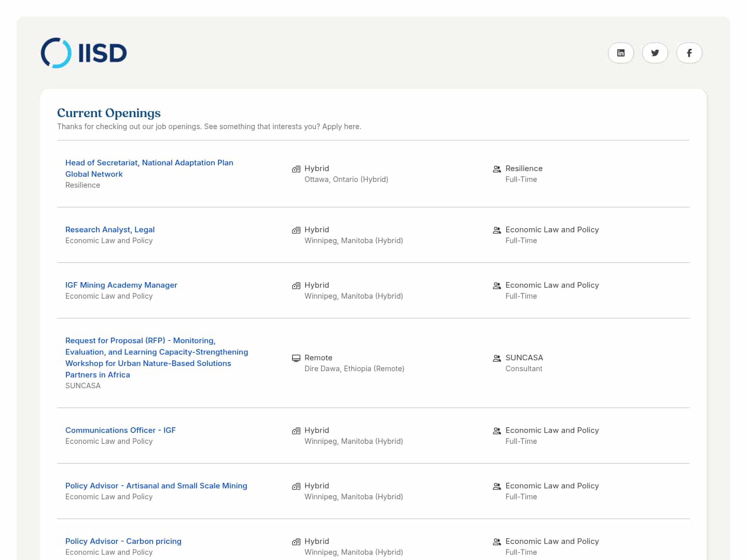Open IISD Twitter profile icon
Viewport: 747px width, 560px height.
(655, 53)
